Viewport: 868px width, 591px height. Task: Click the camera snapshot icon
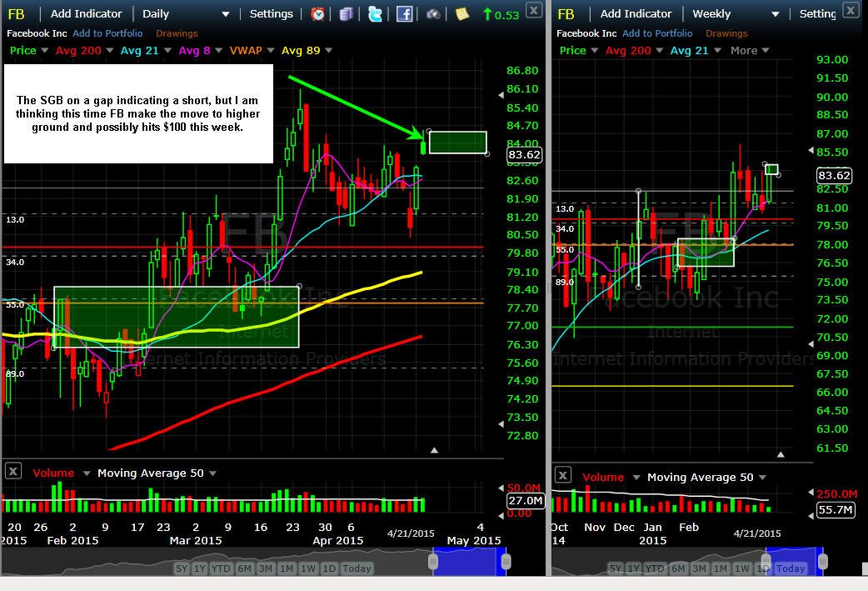(x=433, y=14)
